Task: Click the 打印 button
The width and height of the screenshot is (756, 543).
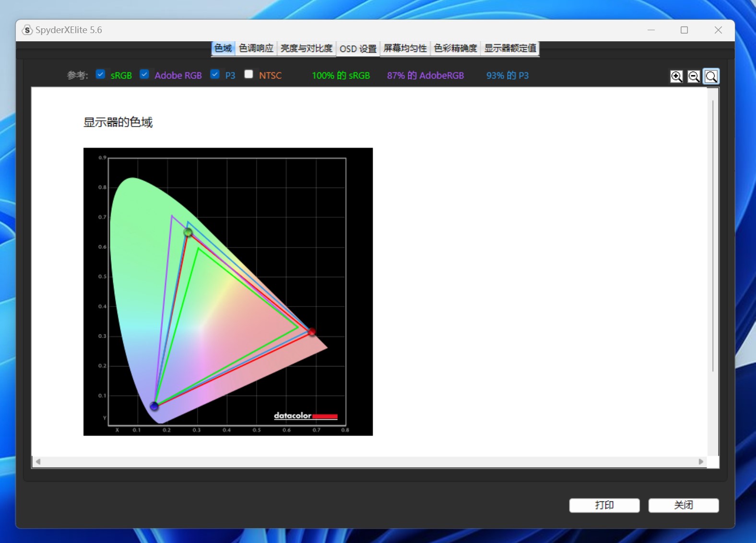Action: (x=604, y=505)
